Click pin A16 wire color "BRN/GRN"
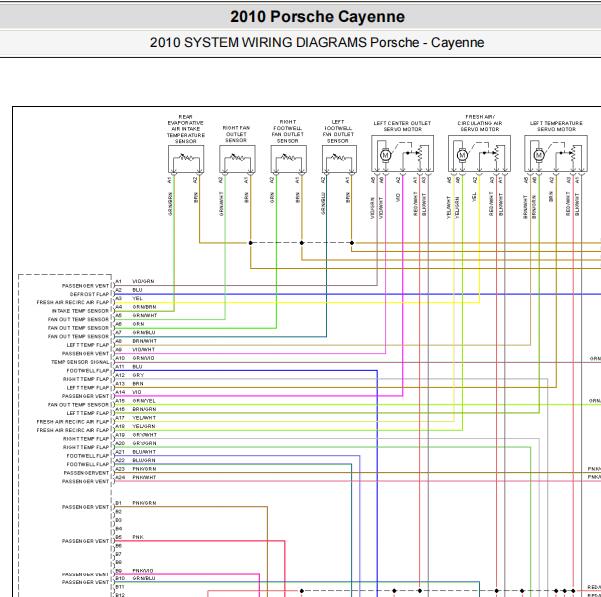601x597 pixels. point(144,409)
